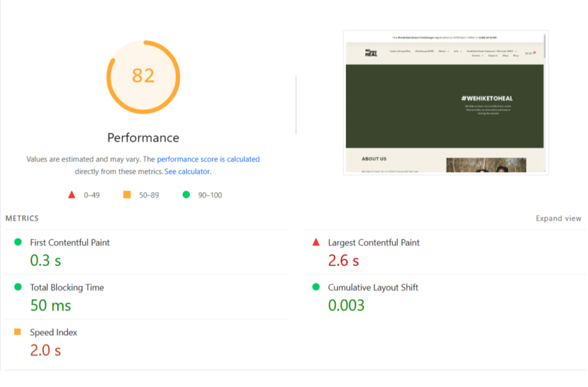Open the website screenshot thumbnail
This screenshot has height=387, width=588.
[x=446, y=102]
